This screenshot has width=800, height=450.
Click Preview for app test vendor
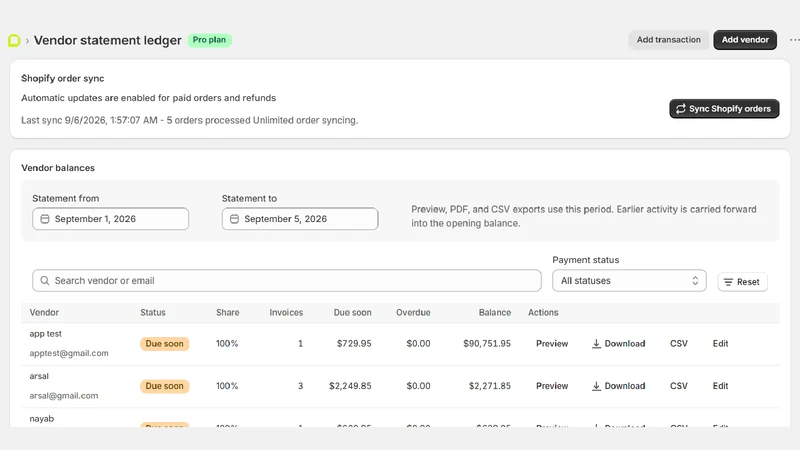[x=552, y=343]
